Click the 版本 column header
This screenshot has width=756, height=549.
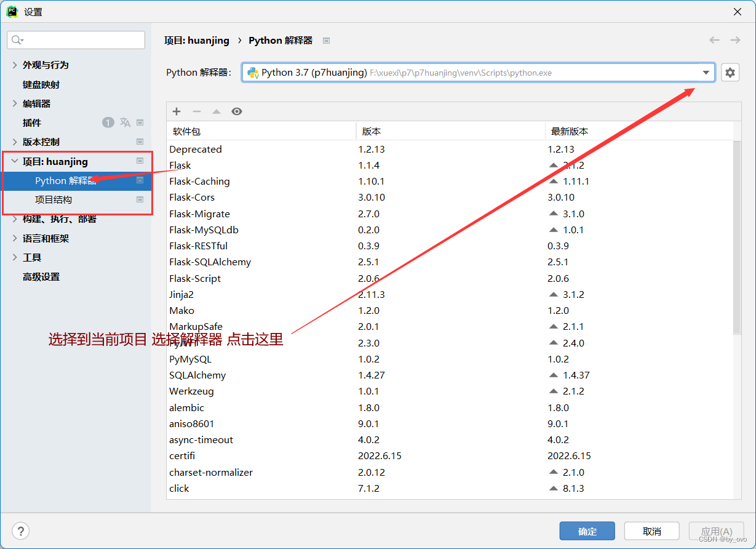(x=451, y=131)
